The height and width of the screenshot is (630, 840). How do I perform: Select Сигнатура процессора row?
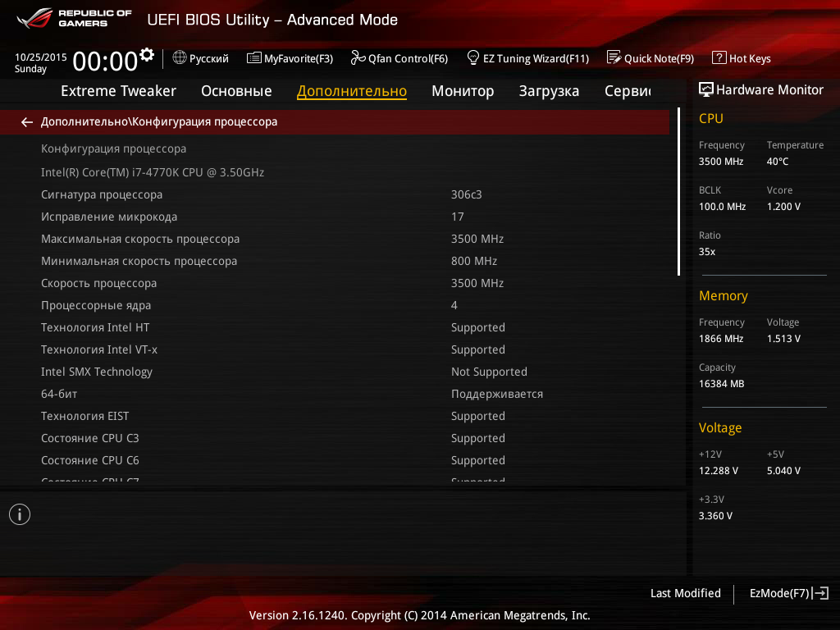(335, 194)
